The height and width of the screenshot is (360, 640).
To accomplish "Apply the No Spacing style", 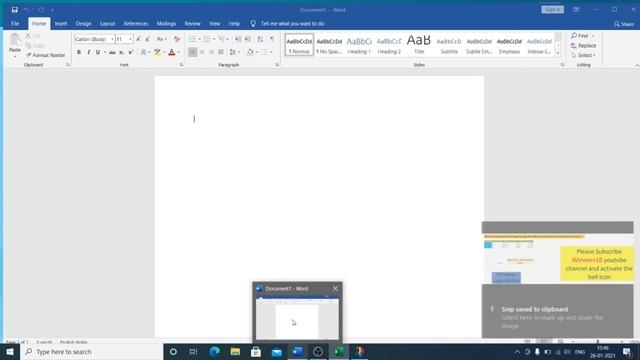I will point(329,45).
